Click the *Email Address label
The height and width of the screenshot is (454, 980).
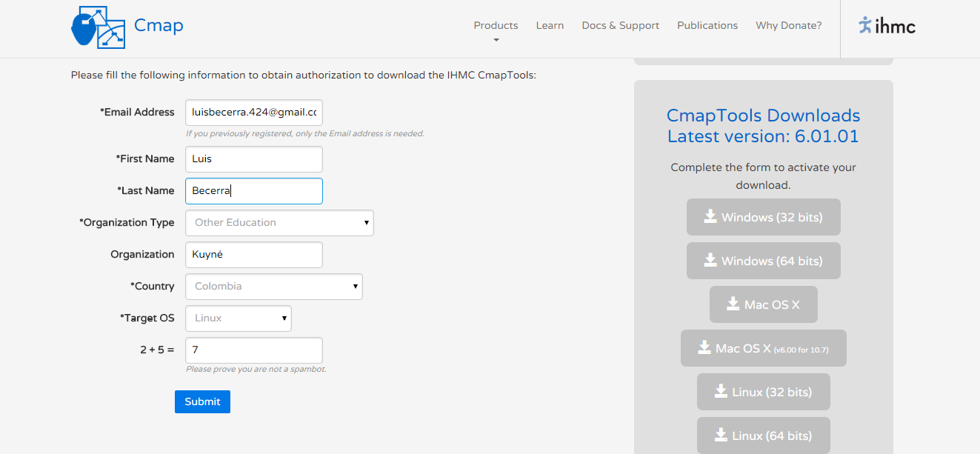point(137,113)
